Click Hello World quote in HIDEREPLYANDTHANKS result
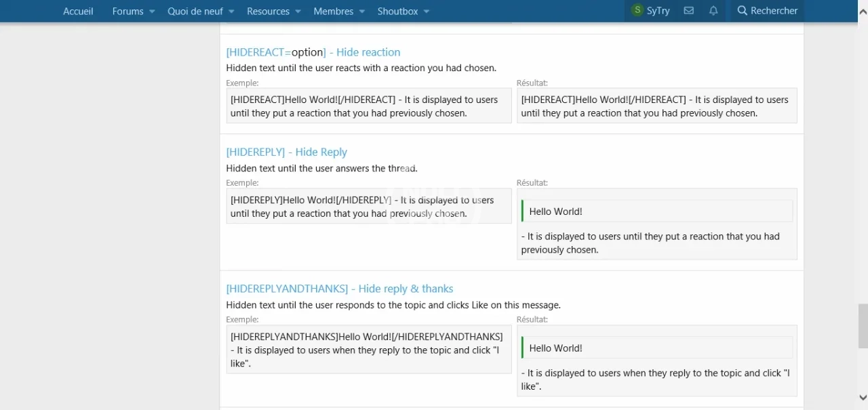Image resolution: width=868 pixels, height=410 pixels. (556, 348)
